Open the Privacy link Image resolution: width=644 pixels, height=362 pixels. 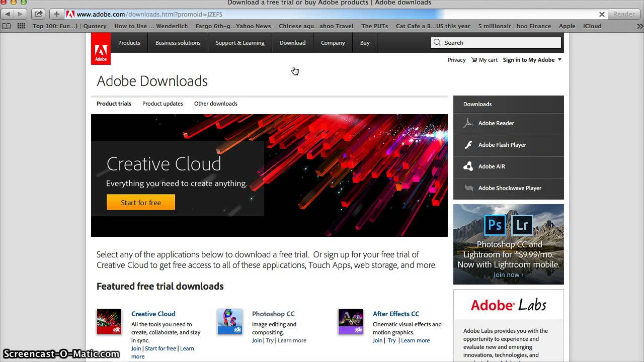[457, 60]
